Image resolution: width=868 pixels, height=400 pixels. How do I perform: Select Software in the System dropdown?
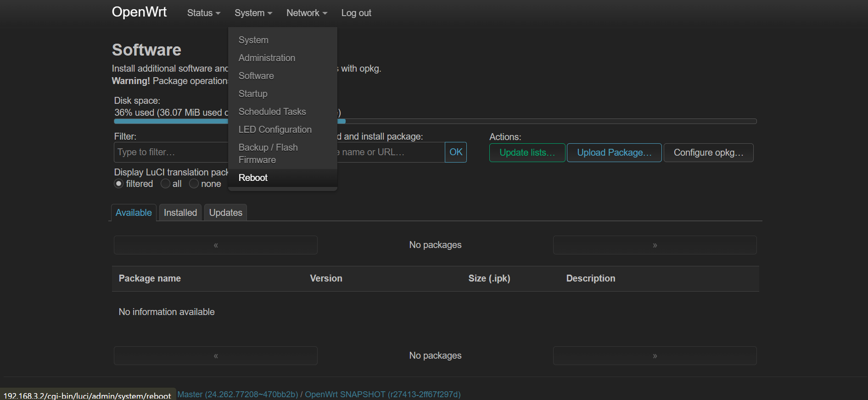coord(283,76)
